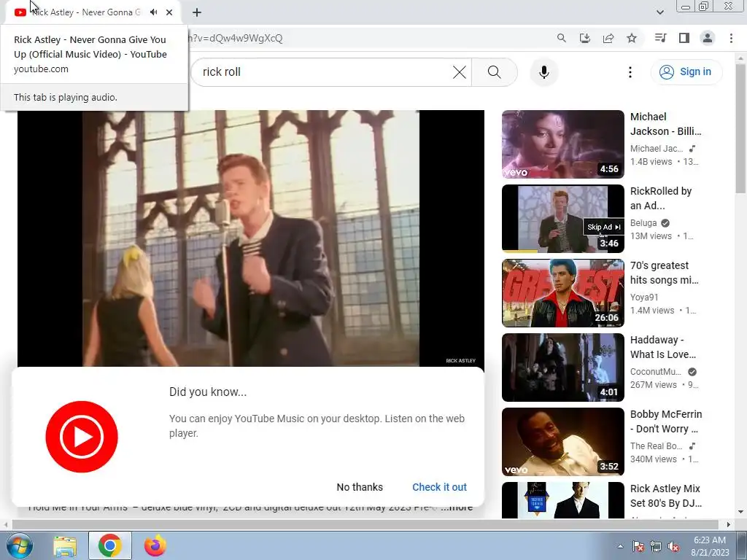Viewport: 747px width, 560px height.
Task: Open the tab search dropdown arrow
Action: pos(660,12)
